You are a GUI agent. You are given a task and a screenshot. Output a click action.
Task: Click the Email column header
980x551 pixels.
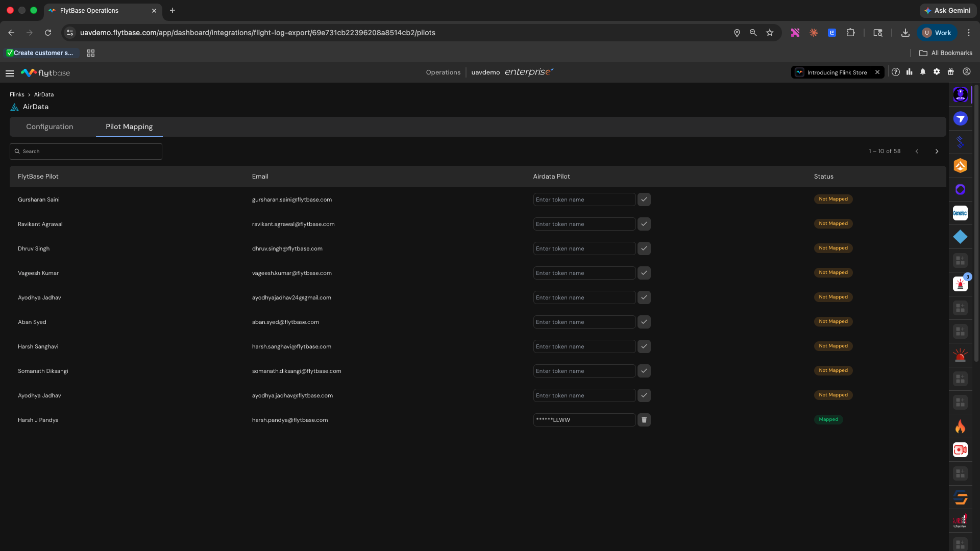260,177
